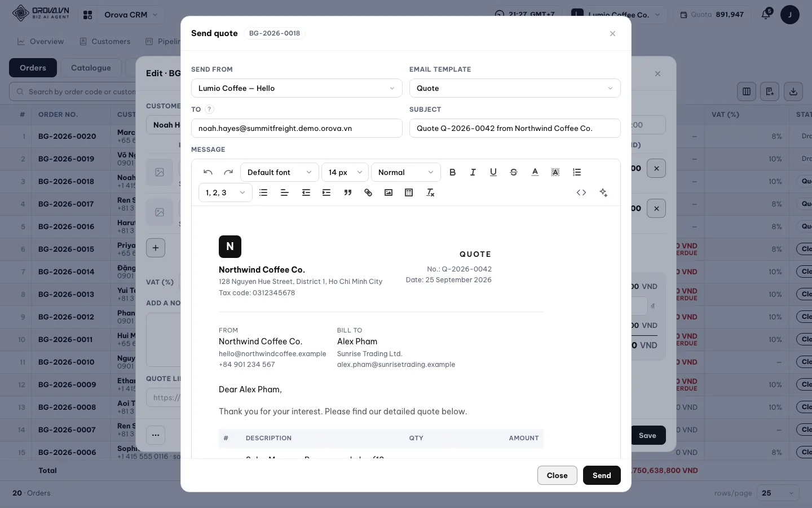Screen dimensions: 812x508
Task: Edit the Subject field
Action: click(515, 128)
